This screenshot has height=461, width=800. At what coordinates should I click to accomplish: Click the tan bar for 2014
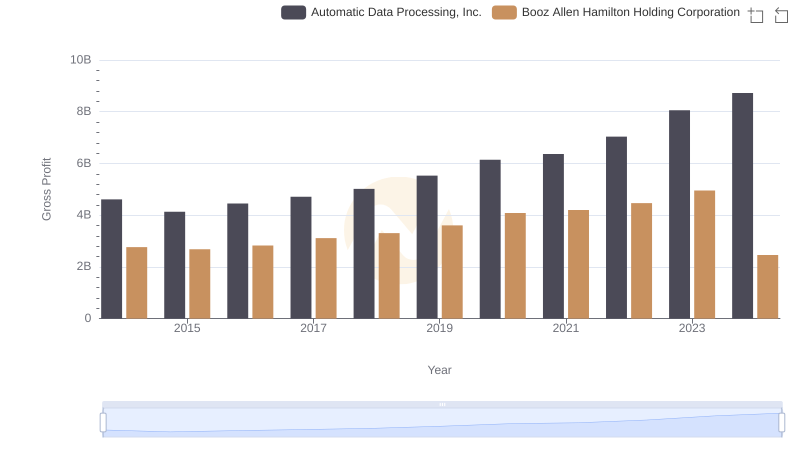point(137,283)
